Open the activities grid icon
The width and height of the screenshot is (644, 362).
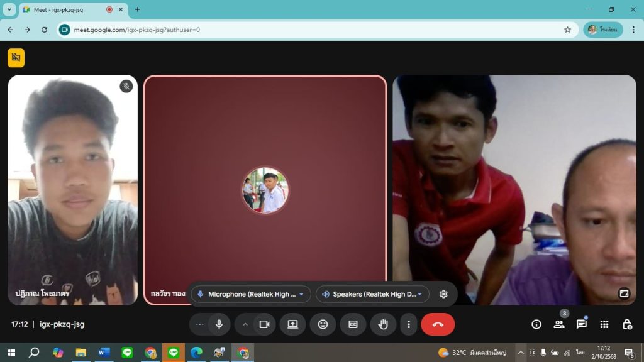(x=604, y=324)
